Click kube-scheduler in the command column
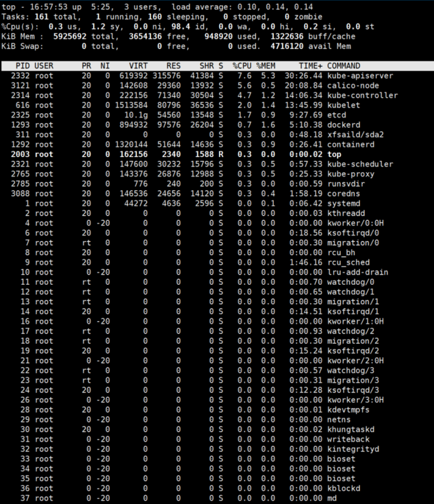This screenshot has width=434, height=504. (360, 165)
